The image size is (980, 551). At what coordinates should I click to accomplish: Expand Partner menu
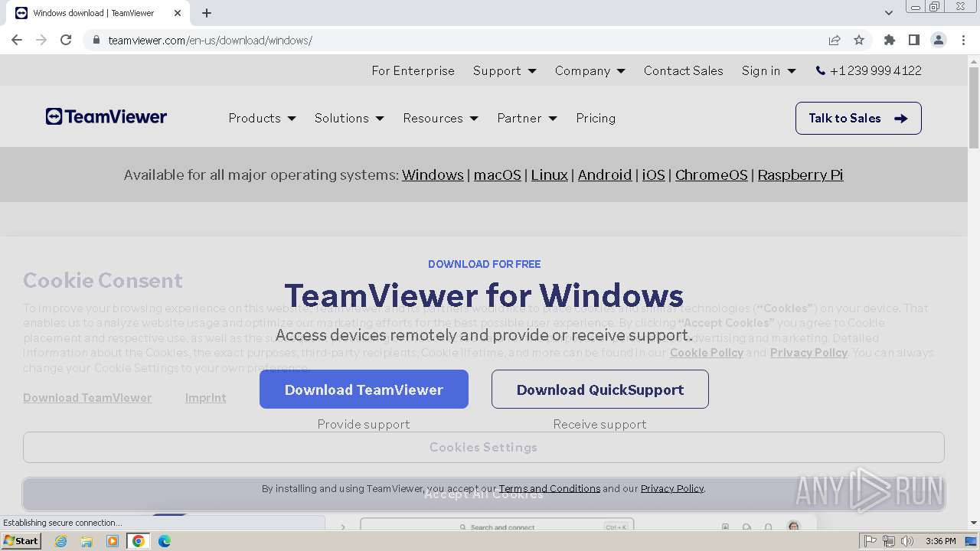click(x=527, y=118)
